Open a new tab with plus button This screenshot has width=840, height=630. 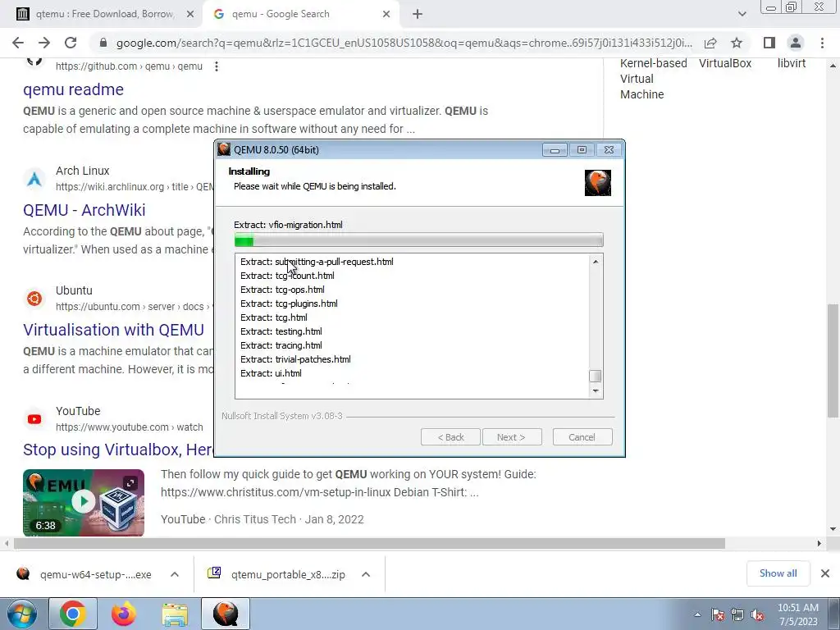(418, 15)
